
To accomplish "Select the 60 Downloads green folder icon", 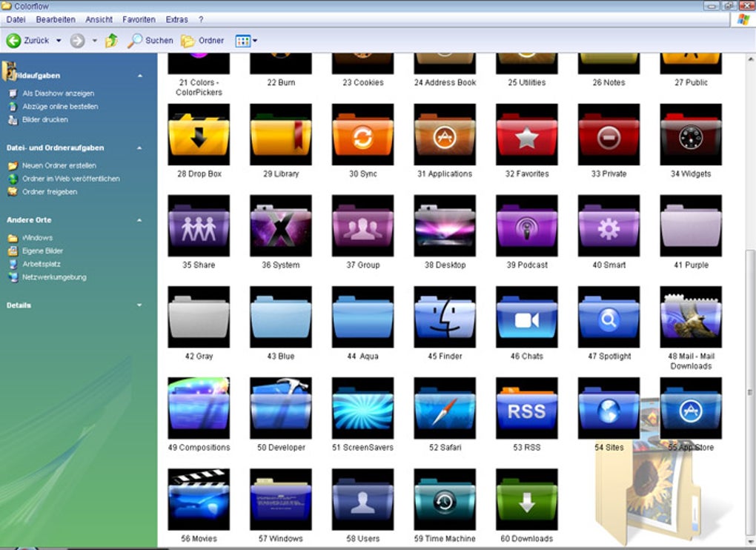I will coord(526,499).
